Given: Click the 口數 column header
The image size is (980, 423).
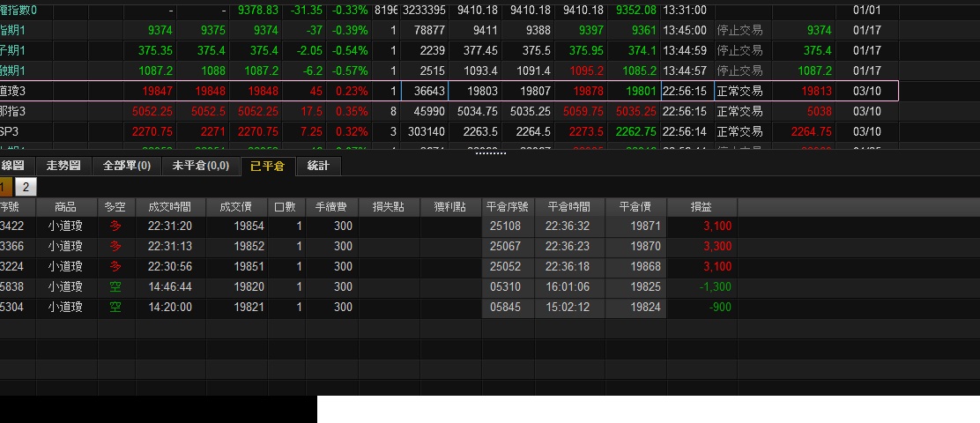Looking at the screenshot, I should point(285,207).
